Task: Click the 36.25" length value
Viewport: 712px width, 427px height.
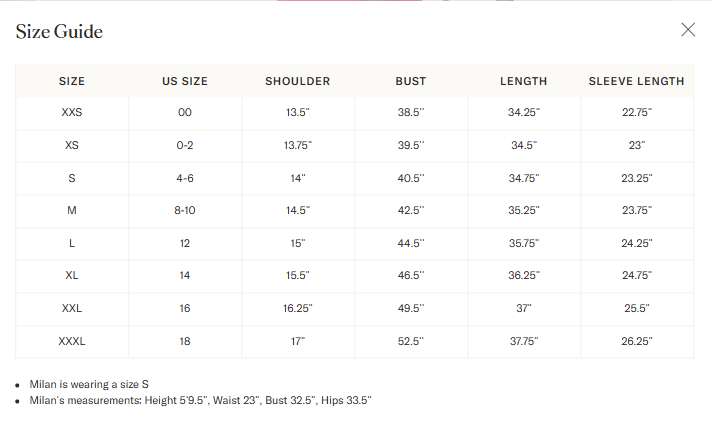Action: [524, 275]
